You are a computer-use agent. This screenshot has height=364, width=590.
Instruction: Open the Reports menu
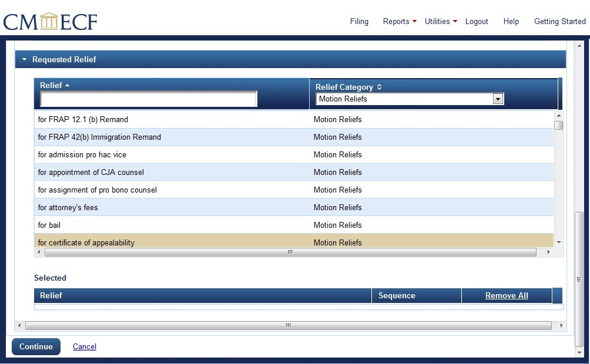click(x=399, y=22)
